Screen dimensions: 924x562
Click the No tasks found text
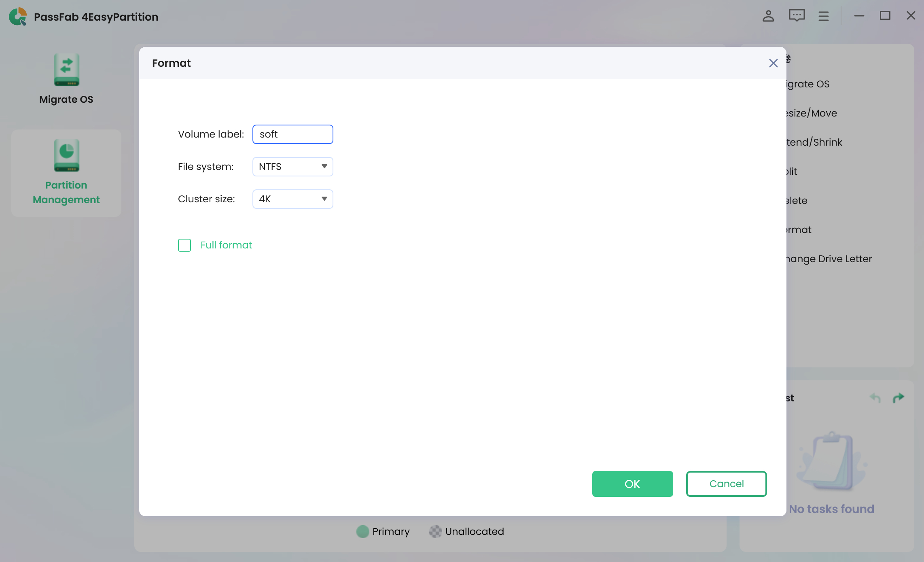tap(831, 509)
